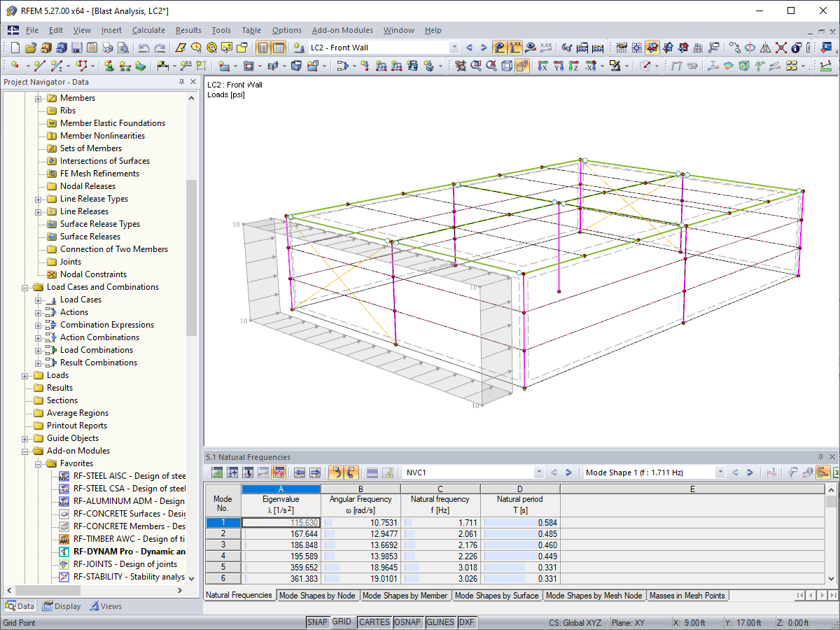Click the Undo arrow icon
840x630 pixels.
143,48
